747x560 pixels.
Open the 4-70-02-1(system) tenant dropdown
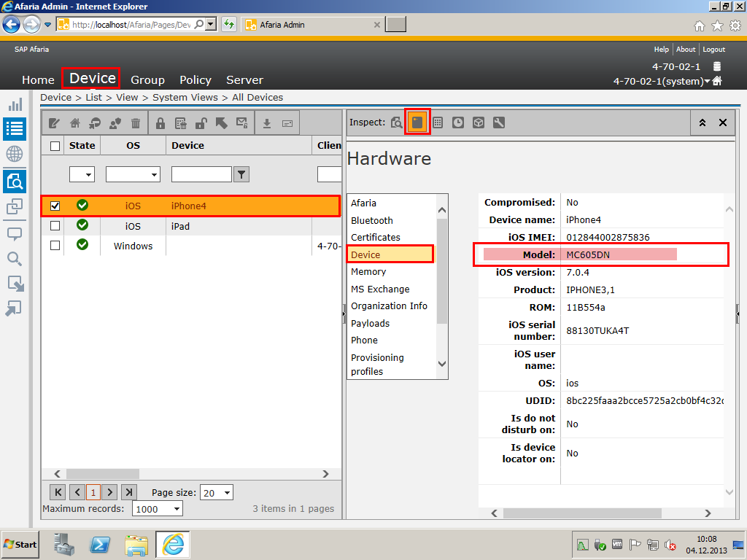coord(707,82)
